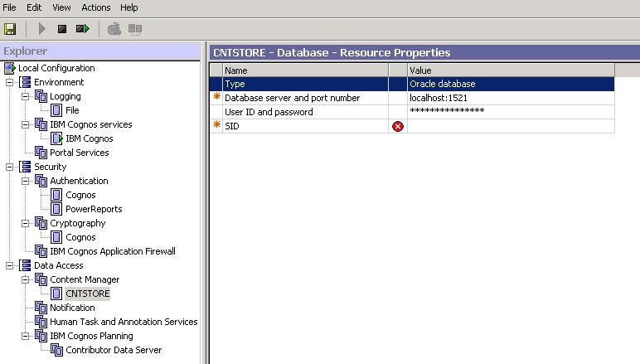
Task: Collapse the Cryptography tree node
Action: (26, 223)
